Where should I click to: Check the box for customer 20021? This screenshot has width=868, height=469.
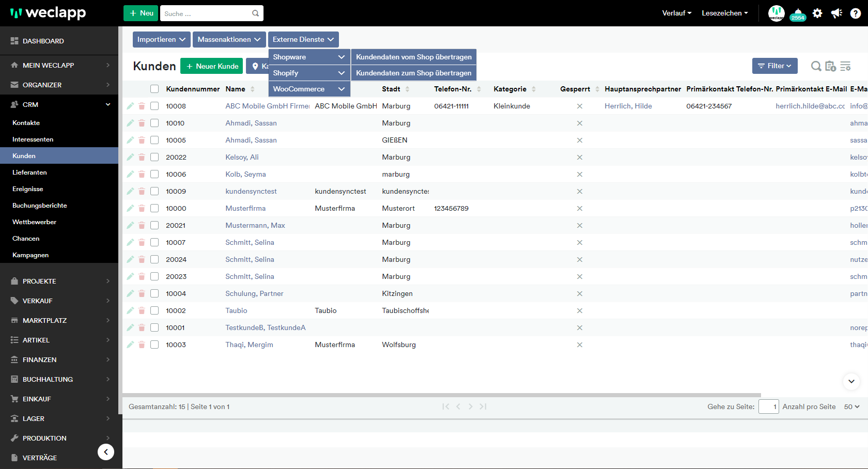154,225
